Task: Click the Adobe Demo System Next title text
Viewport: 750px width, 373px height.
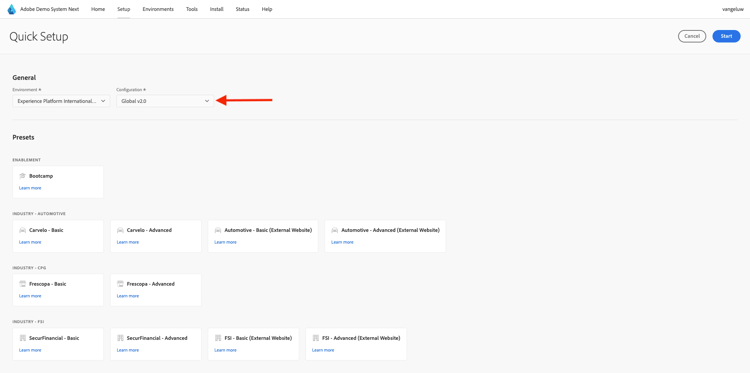Action: (50, 9)
